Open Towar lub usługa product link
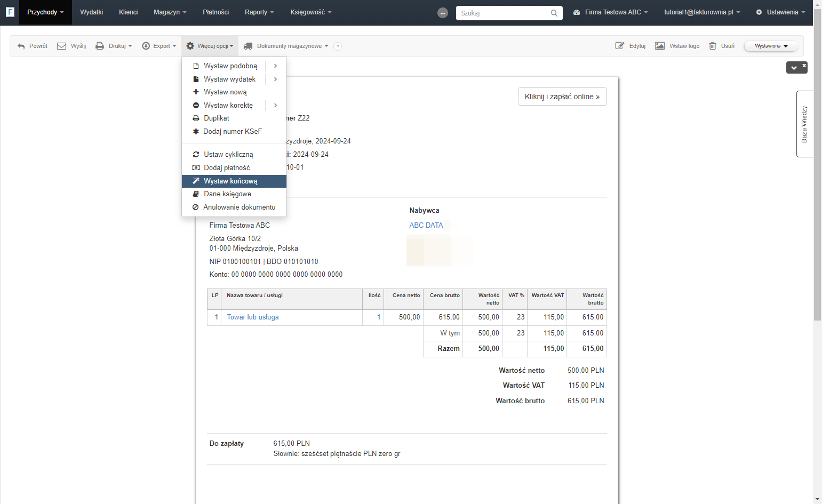 coord(253,317)
